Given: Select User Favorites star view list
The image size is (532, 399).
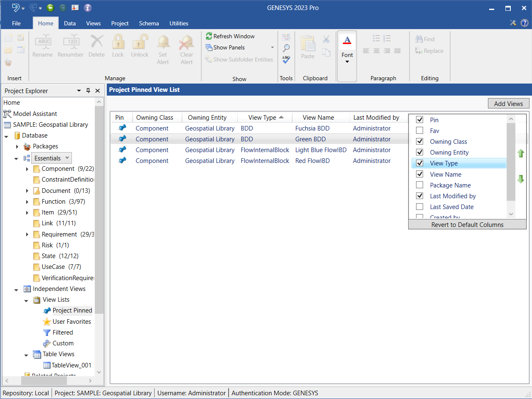Looking at the screenshot, I should pos(71,322).
